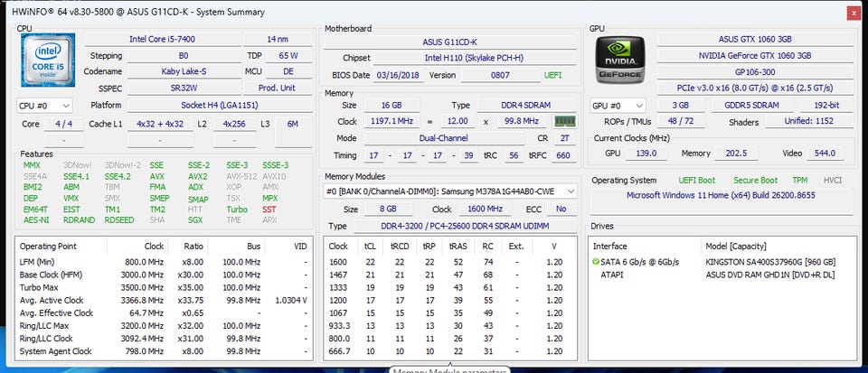The width and height of the screenshot is (868, 373).
Task: Click the Kaby Lake-S codename field
Action: (x=184, y=71)
